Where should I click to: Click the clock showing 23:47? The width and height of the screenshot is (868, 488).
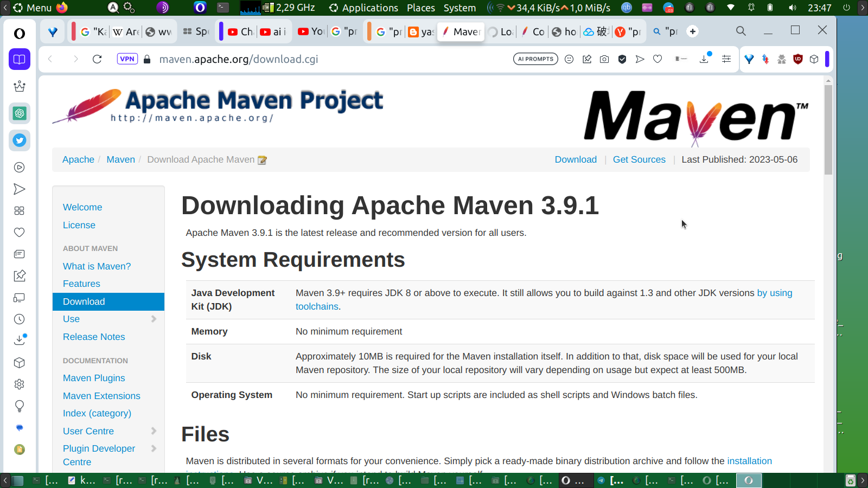click(x=819, y=8)
